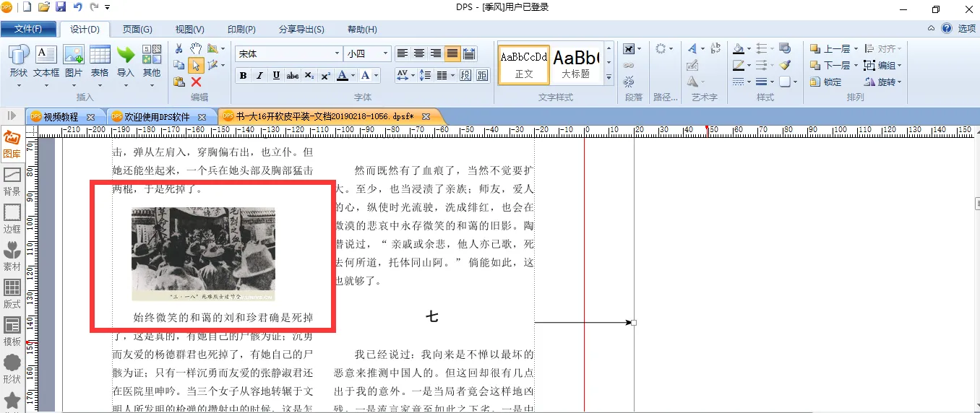Open the 素材 material sidebar panel
This screenshot has height=413, width=980.
point(12,257)
